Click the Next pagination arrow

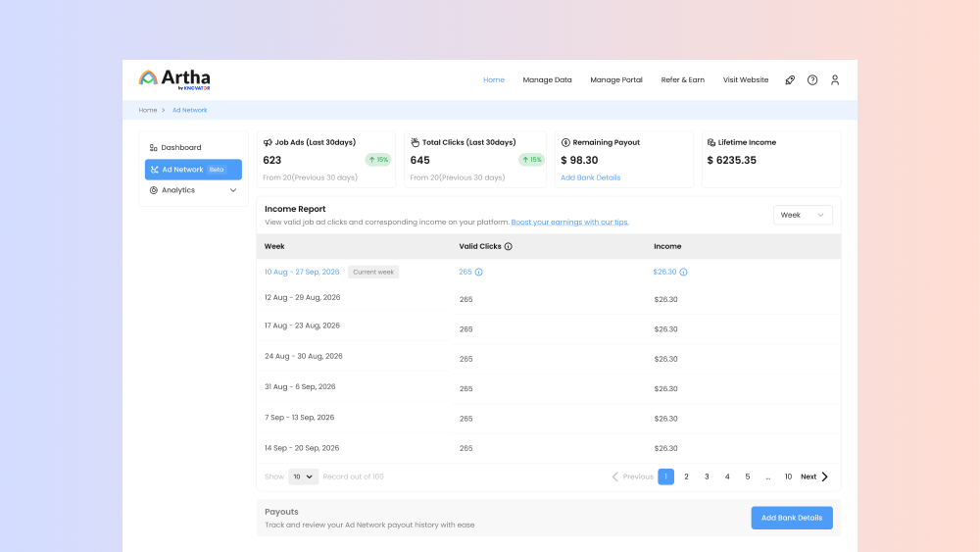[824, 477]
